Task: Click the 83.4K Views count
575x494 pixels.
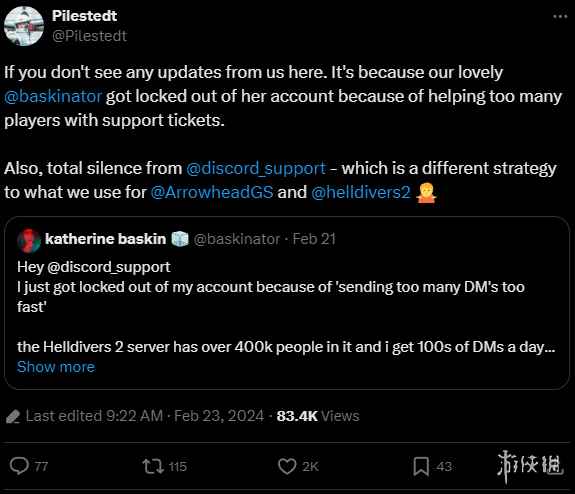Action: 318,416
